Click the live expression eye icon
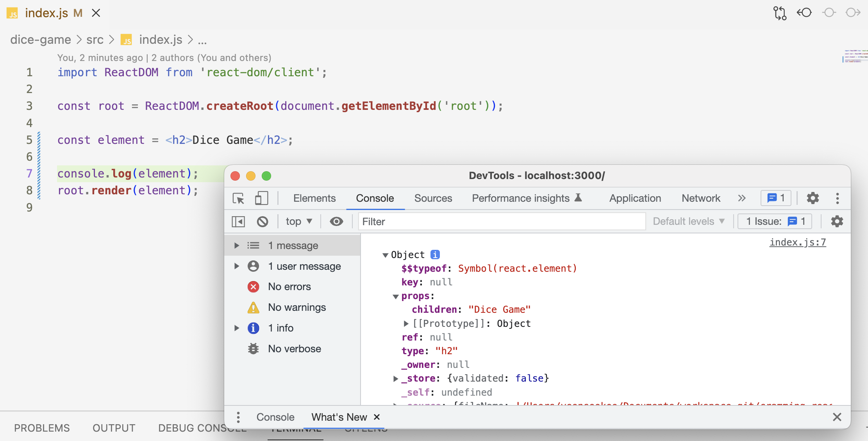Viewport: 868px width, 441px height. (336, 222)
